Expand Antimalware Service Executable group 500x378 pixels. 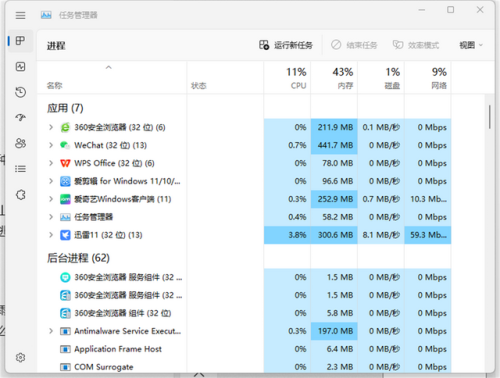point(51,331)
